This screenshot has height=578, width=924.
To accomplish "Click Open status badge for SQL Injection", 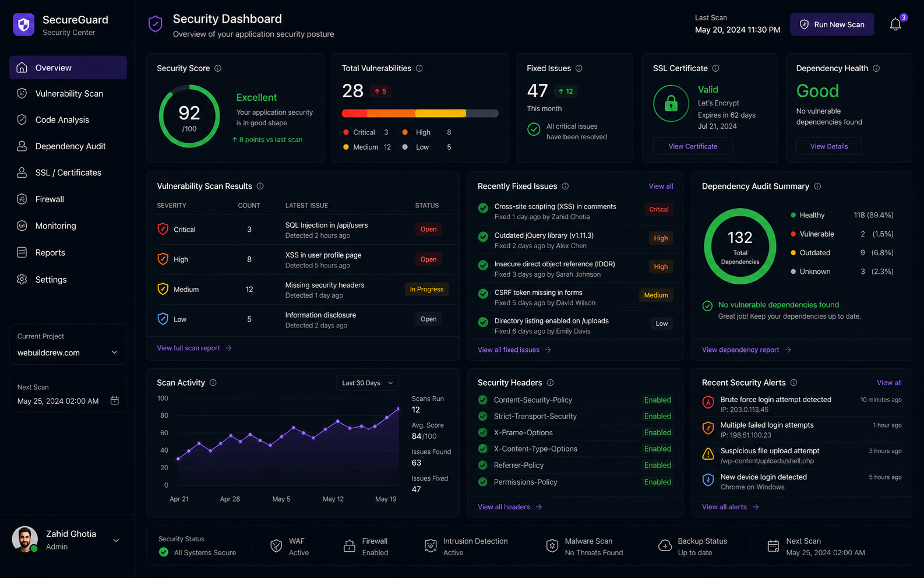I will pyautogui.click(x=428, y=229).
